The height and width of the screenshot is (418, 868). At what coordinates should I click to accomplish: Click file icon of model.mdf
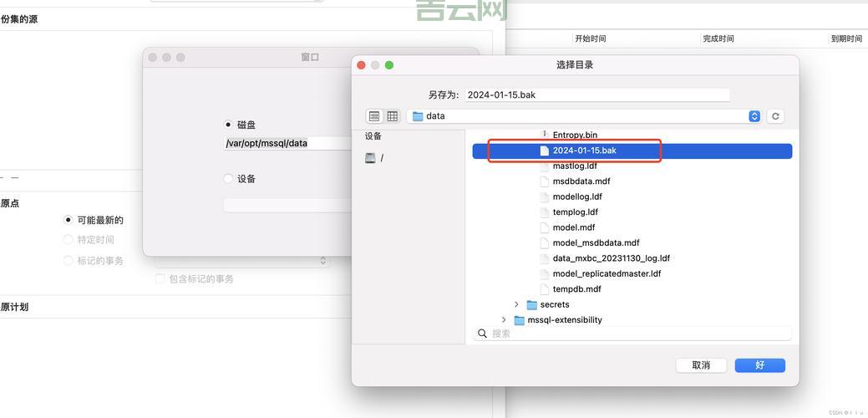click(545, 227)
